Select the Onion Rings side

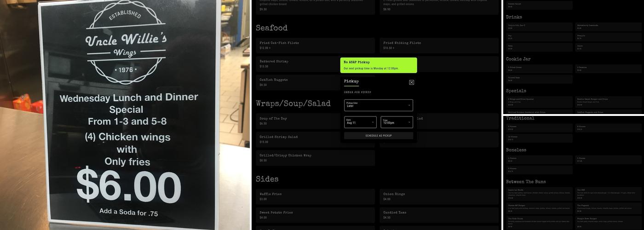tap(439, 196)
